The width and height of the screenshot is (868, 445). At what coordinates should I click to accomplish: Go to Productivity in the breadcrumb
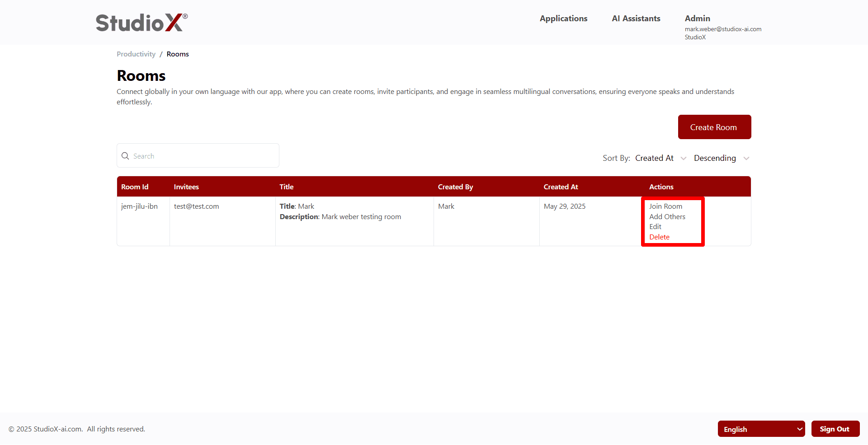pyautogui.click(x=136, y=54)
